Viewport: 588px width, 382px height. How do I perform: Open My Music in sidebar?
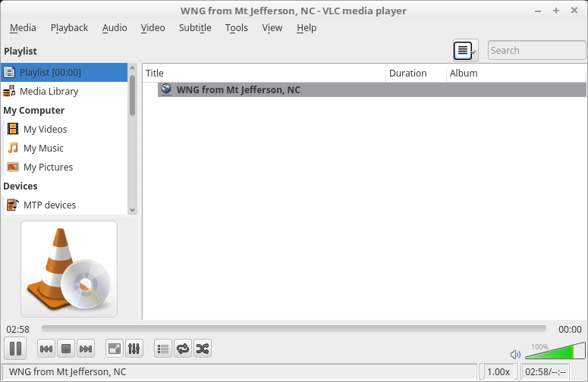(x=65, y=149)
